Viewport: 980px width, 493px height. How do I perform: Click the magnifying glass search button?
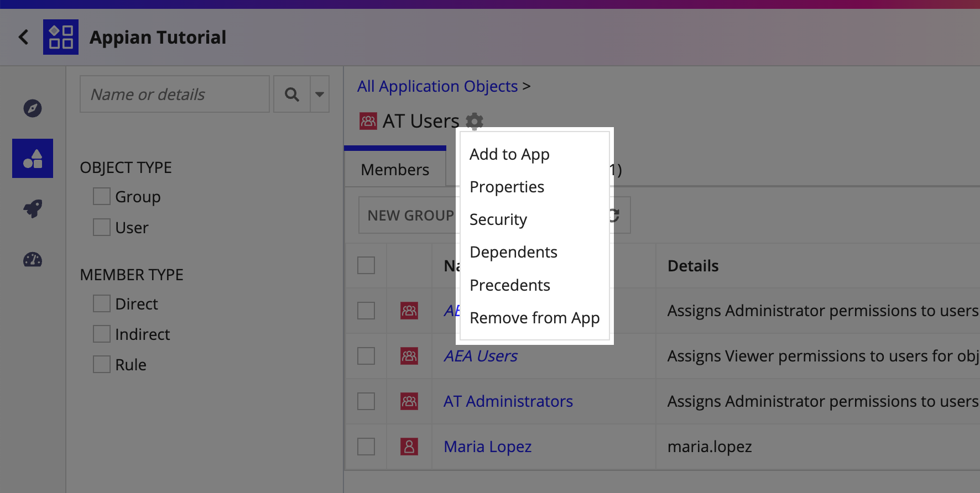click(292, 95)
